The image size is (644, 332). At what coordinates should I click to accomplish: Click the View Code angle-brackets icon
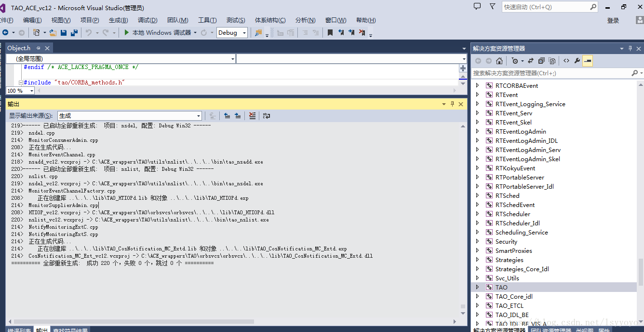coord(566,61)
